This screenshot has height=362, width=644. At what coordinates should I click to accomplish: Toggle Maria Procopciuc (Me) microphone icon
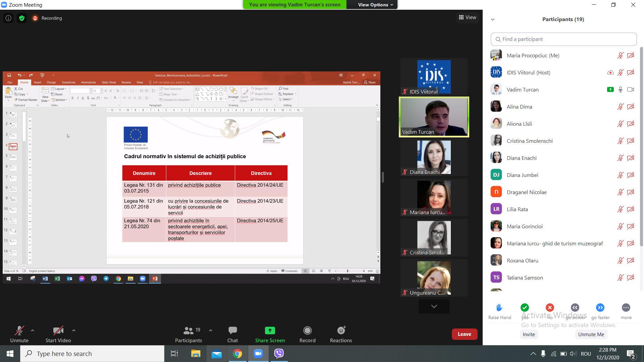[621, 55]
